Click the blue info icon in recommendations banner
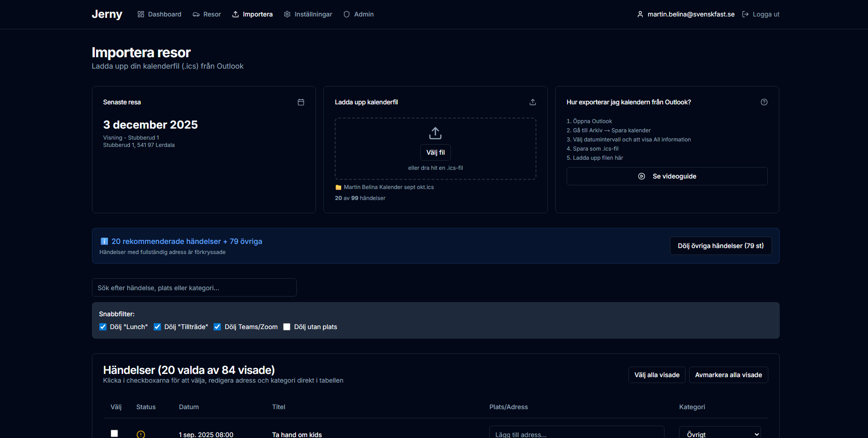The height and width of the screenshot is (438, 868). point(104,241)
